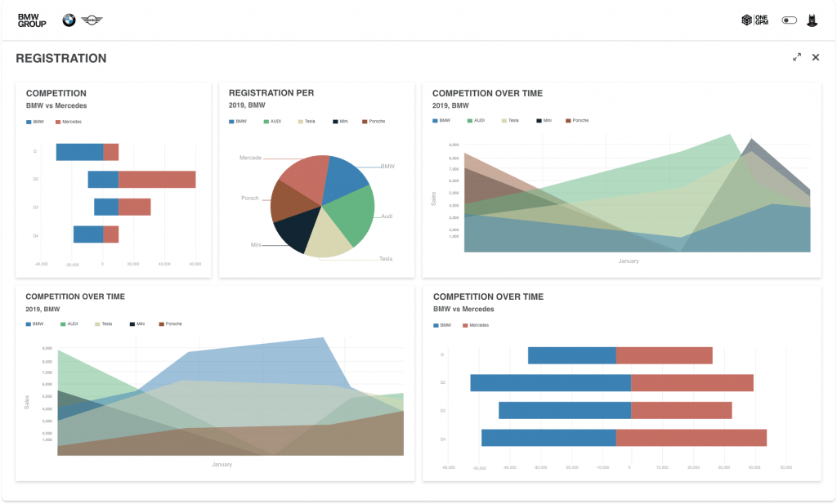Expand the Registration panel to fullscreen

click(797, 57)
